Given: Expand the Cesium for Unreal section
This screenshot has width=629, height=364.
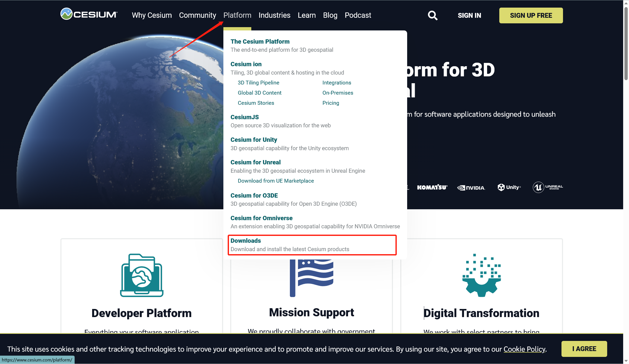Looking at the screenshot, I should pyautogui.click(x=255, y=162).
